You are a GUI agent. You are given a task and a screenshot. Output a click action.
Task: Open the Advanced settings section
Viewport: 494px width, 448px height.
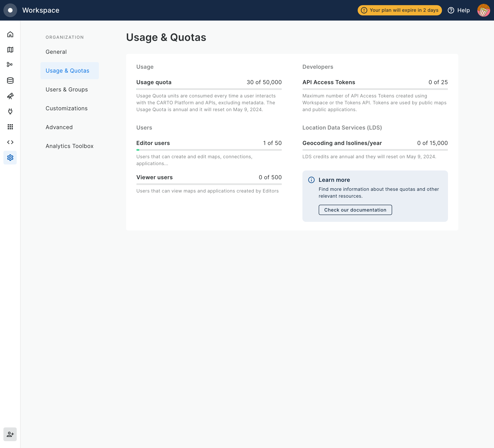tap(59, 127)
